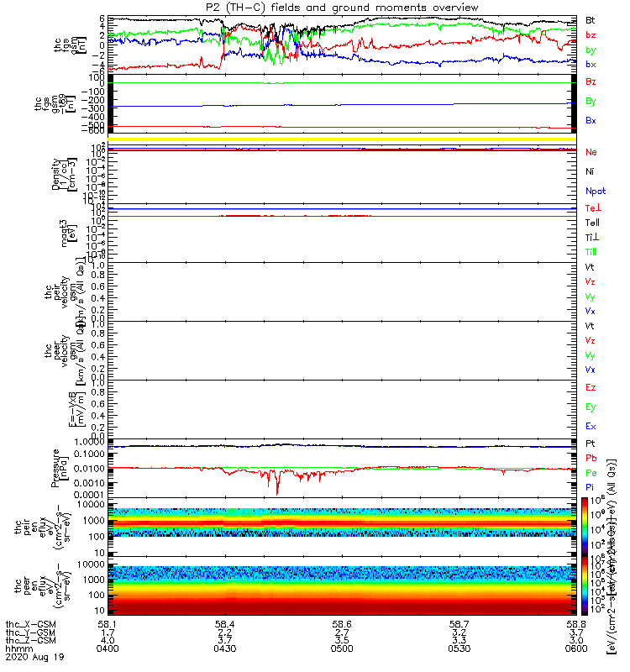Click the Z-GSM value '3.5'
The width and height of the screenshot is (630, 672).
(342, 641)
